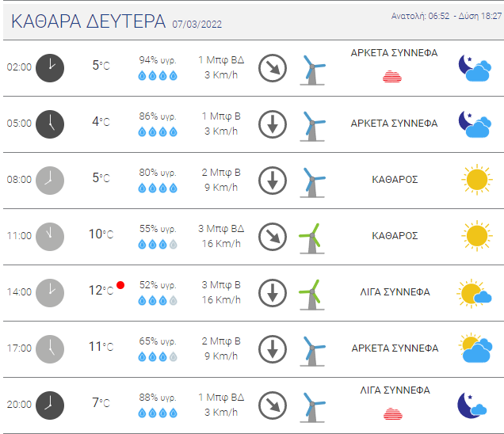The image size is (504, 434).
Task: Click the red dot beside 12°C
Action: [120, 285]
